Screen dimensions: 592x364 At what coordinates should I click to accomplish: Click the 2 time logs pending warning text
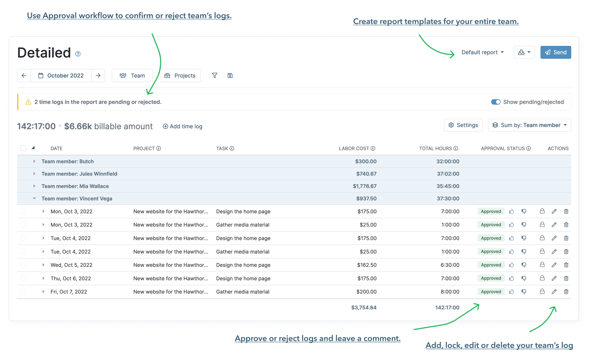pos(98,102)
